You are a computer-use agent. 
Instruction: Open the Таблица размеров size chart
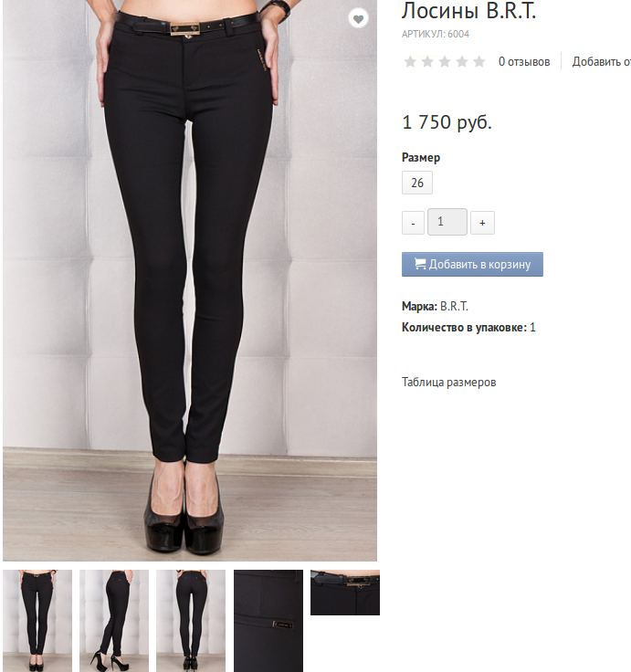point(448,382)
